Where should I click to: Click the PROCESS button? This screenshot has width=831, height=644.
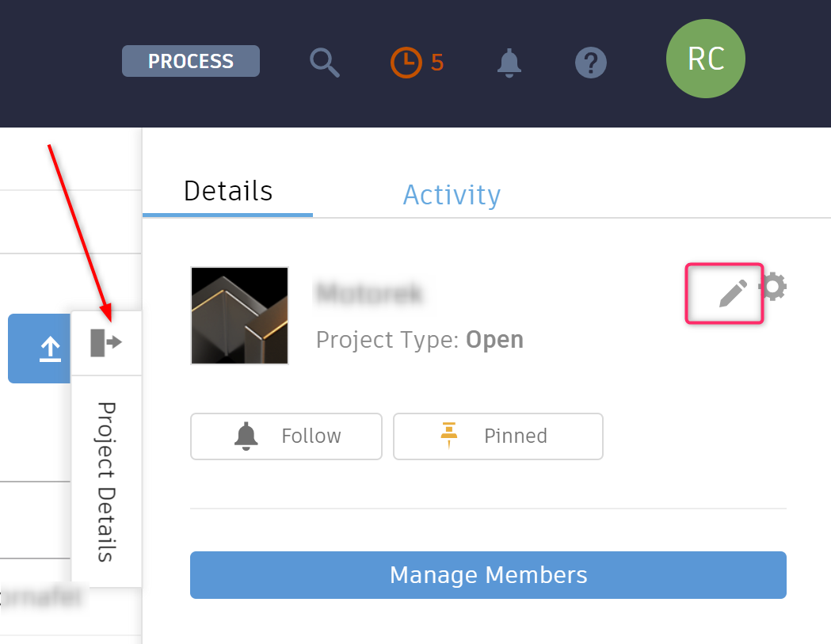pos(190,61)
